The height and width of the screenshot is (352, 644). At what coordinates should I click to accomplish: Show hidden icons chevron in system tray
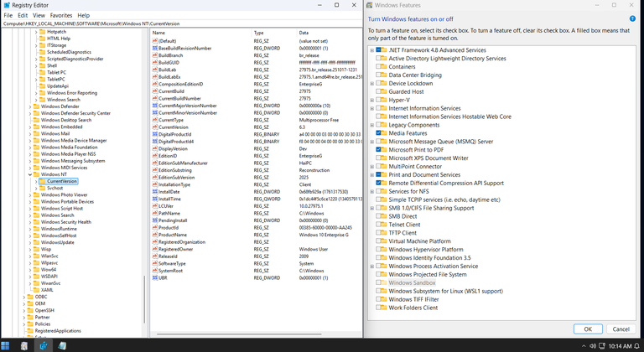[x=584, y=346]
